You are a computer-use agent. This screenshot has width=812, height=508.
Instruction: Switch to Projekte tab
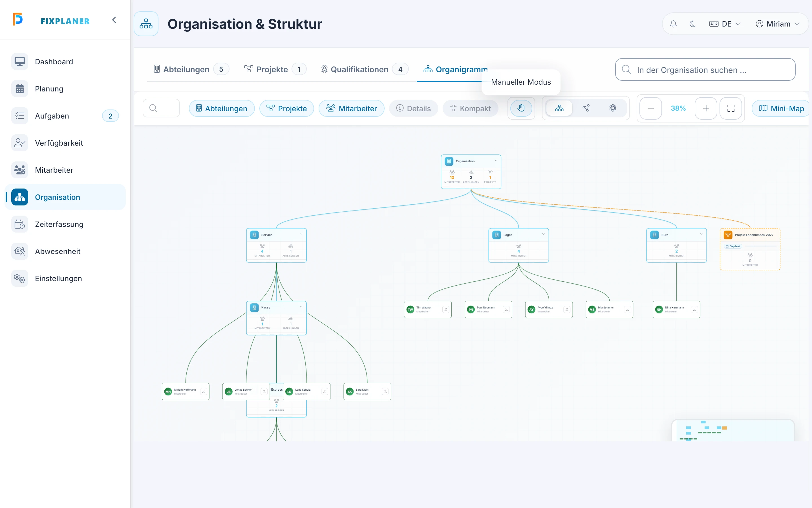(275, 69)
